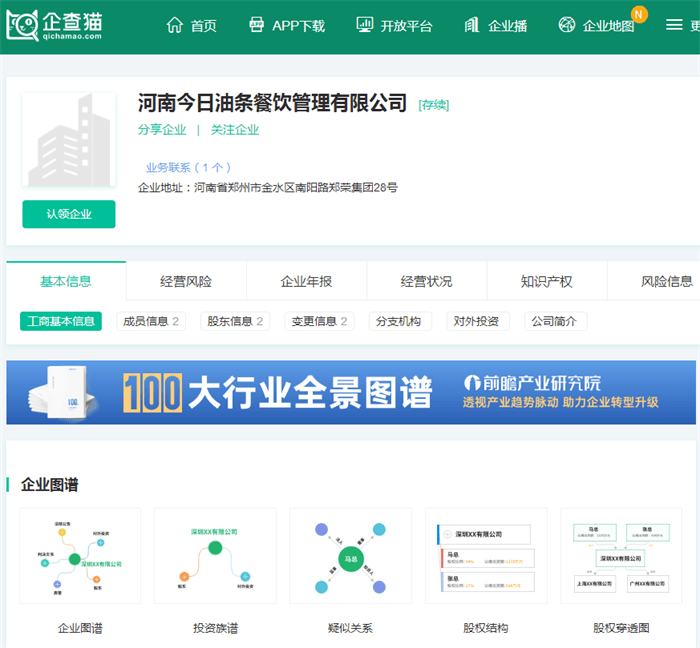This screenshot has height=648, width=700.
Task: Click the 认领企业 button
Action: tap(69, 214)
